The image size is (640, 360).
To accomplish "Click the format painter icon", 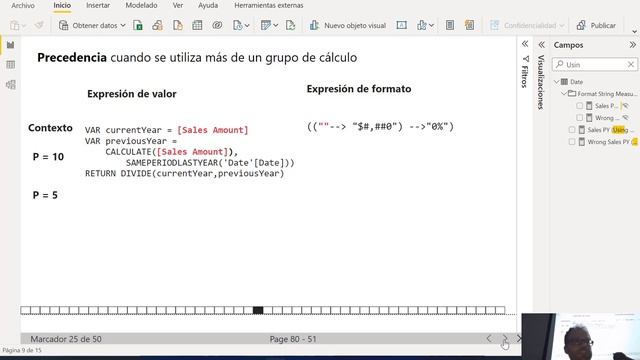I will 39,25.
